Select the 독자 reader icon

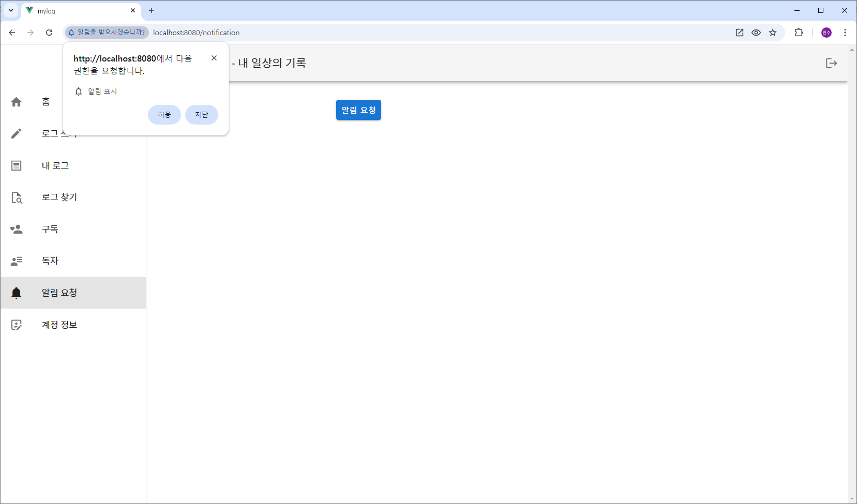16,261
